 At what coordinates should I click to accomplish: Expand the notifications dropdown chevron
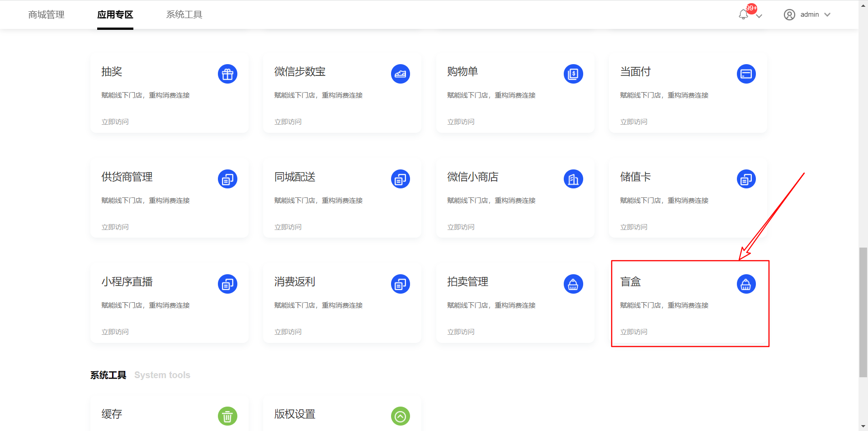pos(759,16)
